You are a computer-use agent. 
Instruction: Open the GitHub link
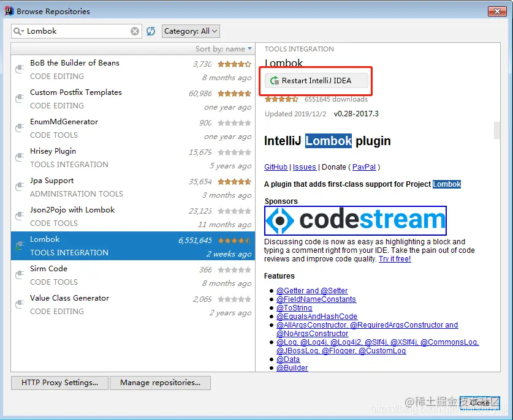click(x=276, y=167)
